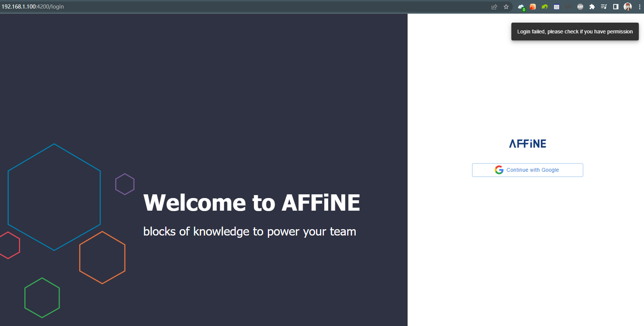Click Continue with Google
This screenshot has width=644, height=326.
click(x=527, y=170)
